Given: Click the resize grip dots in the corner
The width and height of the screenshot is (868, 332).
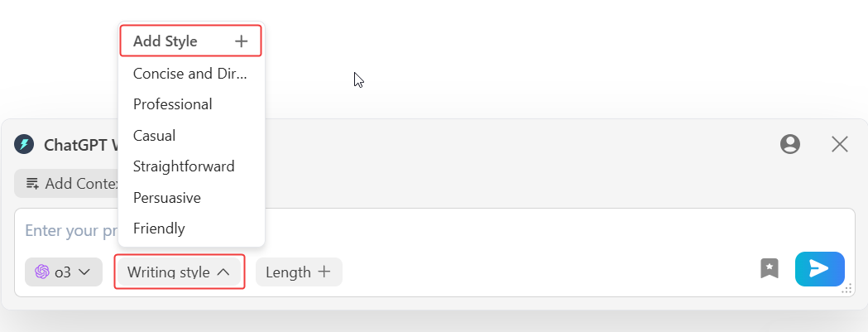Looking at the screenshot, I should click(x=846, y=289).
